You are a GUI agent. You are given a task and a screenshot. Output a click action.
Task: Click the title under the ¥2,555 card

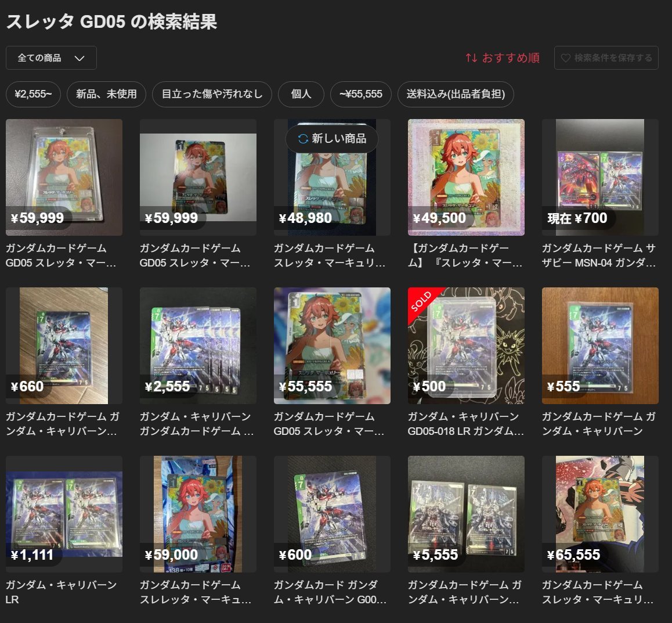point(197,424)
